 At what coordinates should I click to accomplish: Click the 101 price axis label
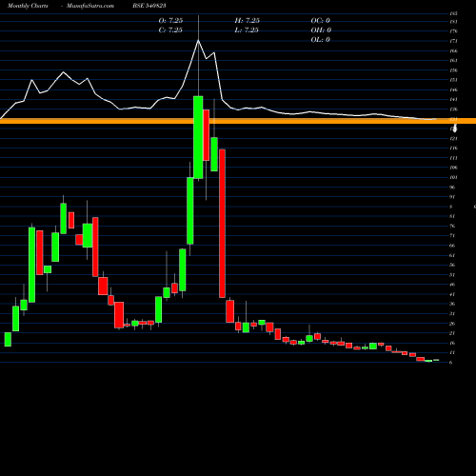click(453, 177)
